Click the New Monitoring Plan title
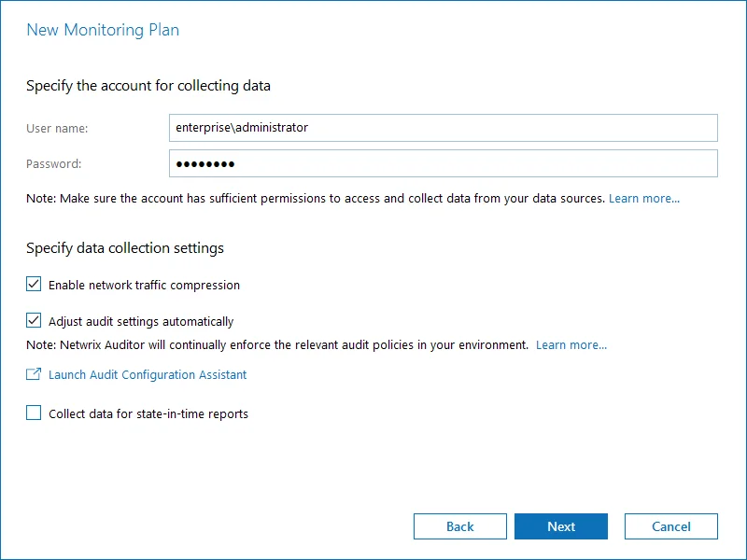This screenshot has height=560, width=747. click(x=103, y=30)
